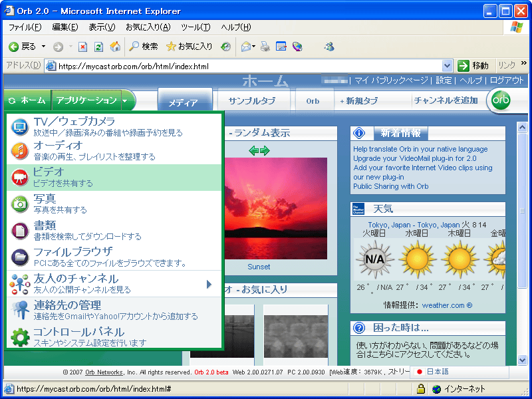Viewport: 532px width, 399px height.
Task: Switch to the サンプルタブ tab
Action: tap(253, 101)
